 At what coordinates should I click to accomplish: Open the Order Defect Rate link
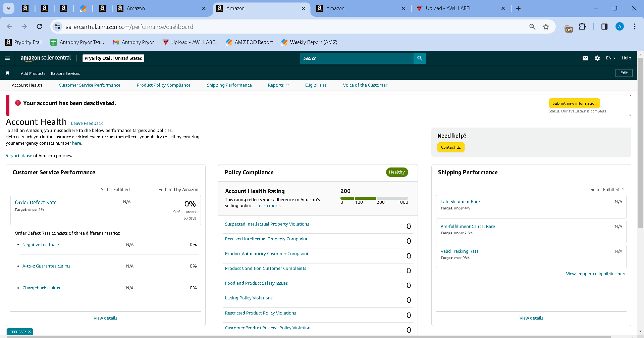[36, 202]
